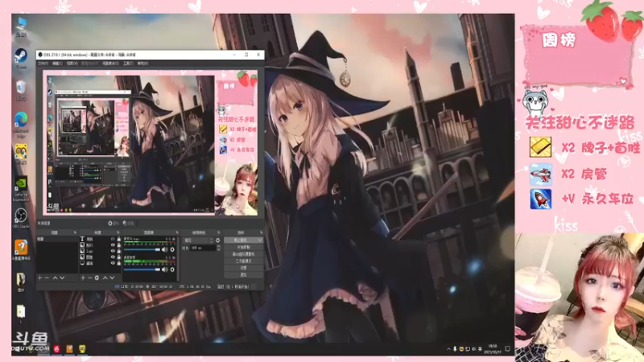644x362 pixels.
Task: Open Filters in the source toolbar
Action: (129, 224)
